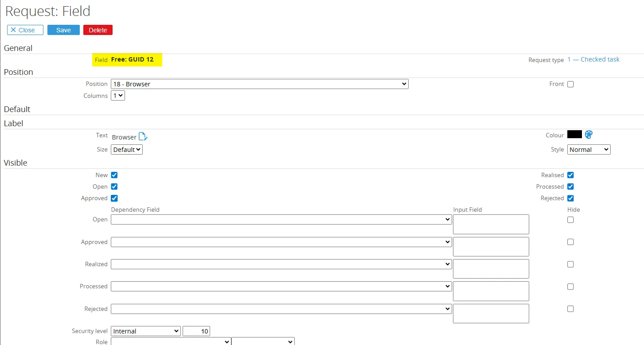Open the second Role dropdown

[x=263, y=341]
